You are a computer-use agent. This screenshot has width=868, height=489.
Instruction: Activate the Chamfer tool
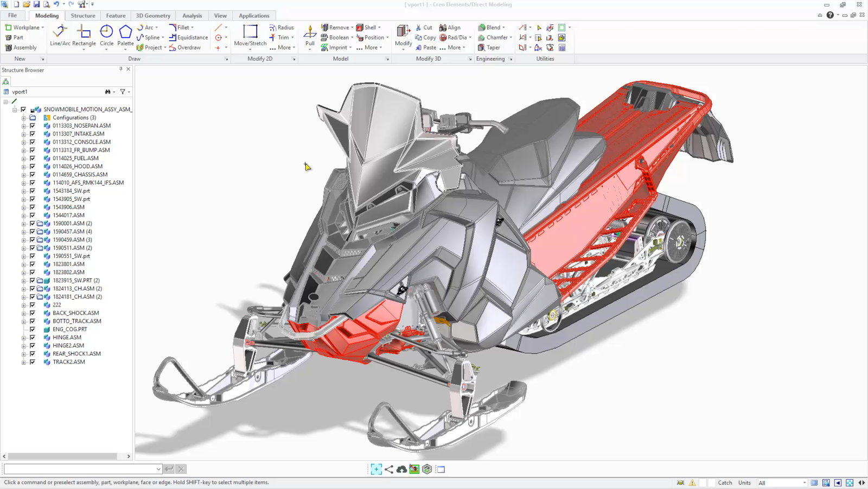(x=494, y=37)
